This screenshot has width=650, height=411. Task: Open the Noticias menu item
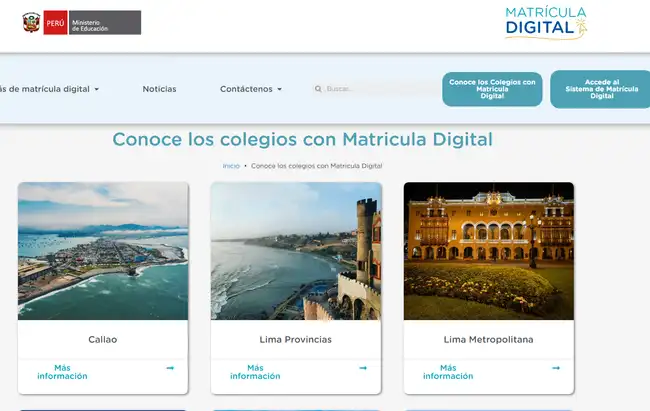[x=159, y=89]
